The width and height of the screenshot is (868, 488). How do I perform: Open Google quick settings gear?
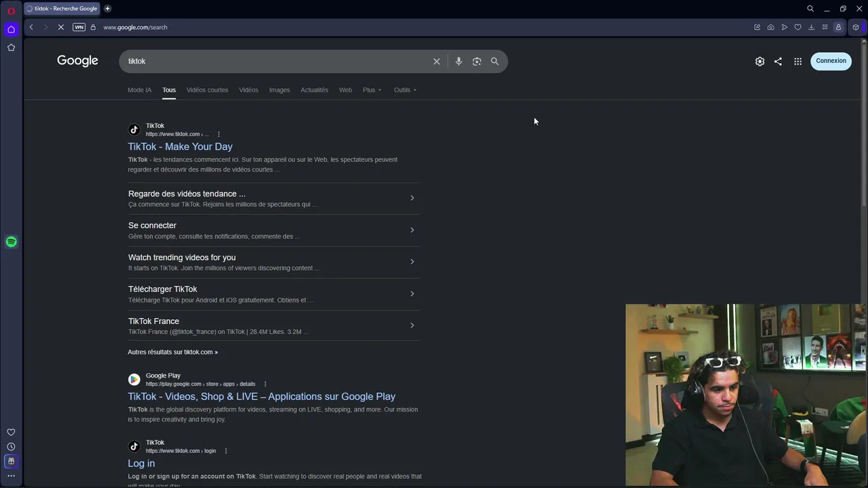759,61
